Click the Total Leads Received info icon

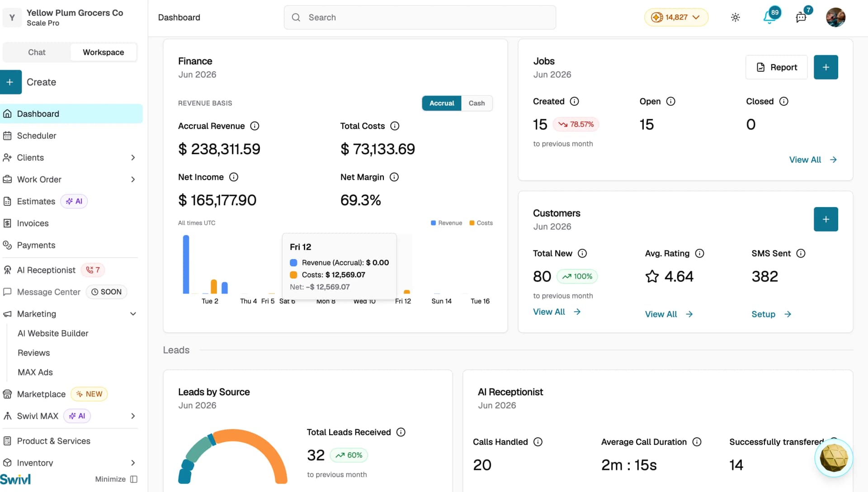[401, 432]
